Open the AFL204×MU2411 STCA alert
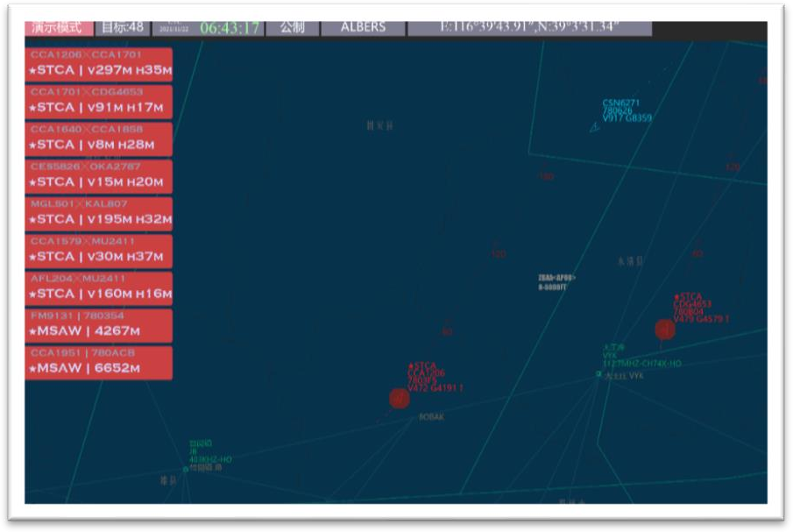The height and width of the screenshot is (532, 793). pyautogui.click(x=99, y=288)
